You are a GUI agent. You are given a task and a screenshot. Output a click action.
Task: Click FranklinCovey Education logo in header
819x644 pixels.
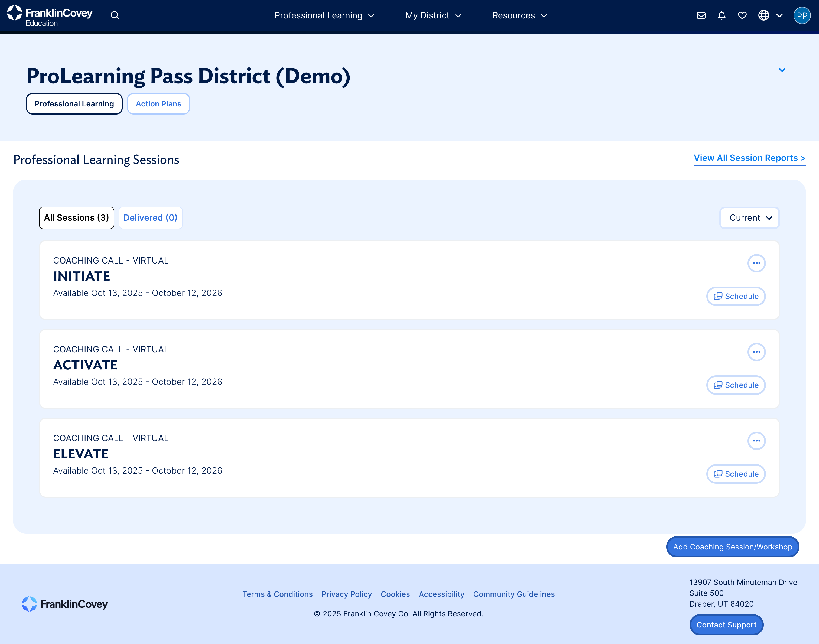(x=50, y=16)
